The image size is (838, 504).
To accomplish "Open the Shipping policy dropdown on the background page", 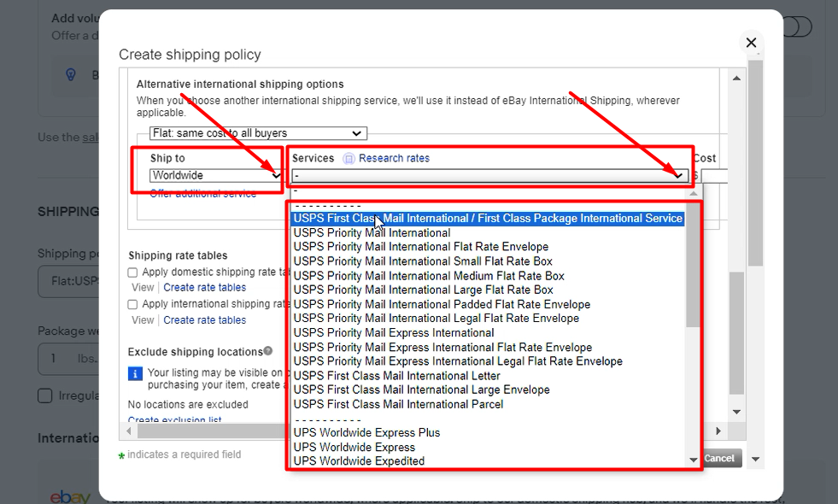I will click(x=69, y=281).
